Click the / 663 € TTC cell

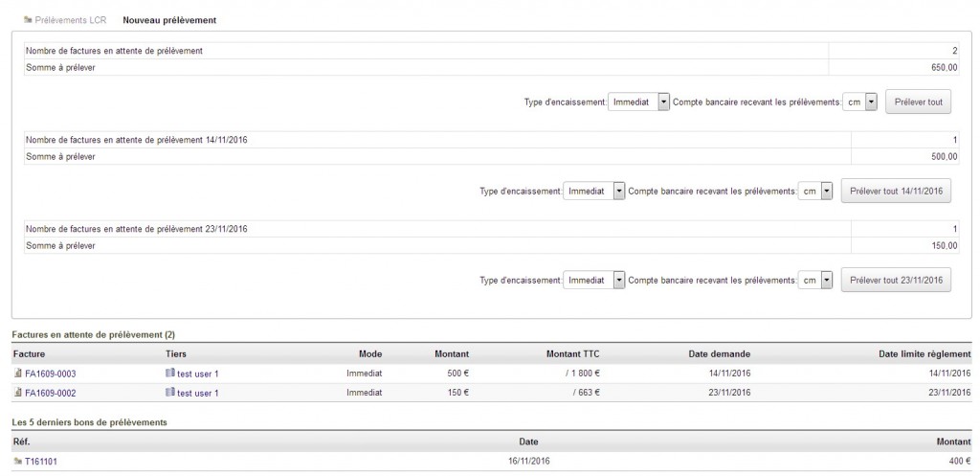(587, 394)
